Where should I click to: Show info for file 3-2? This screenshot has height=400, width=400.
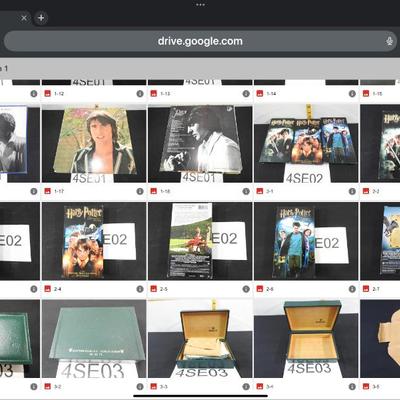tap(140, 387)
